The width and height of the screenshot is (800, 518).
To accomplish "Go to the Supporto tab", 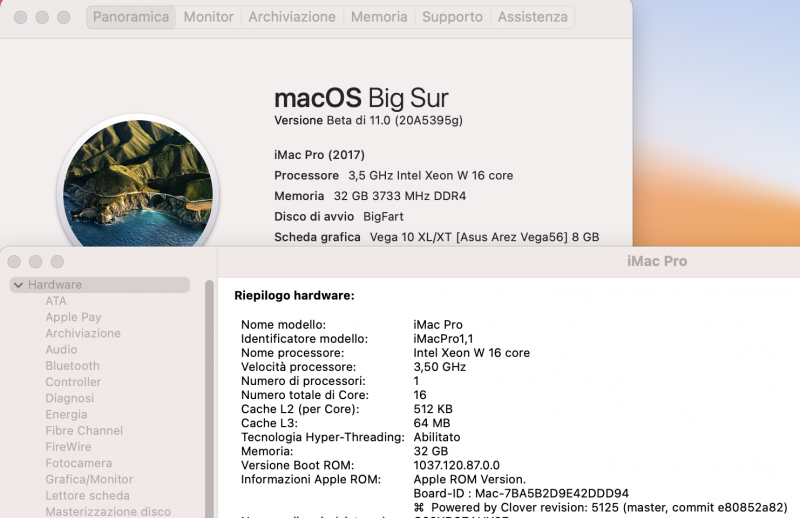I will [x=453, y=17].
